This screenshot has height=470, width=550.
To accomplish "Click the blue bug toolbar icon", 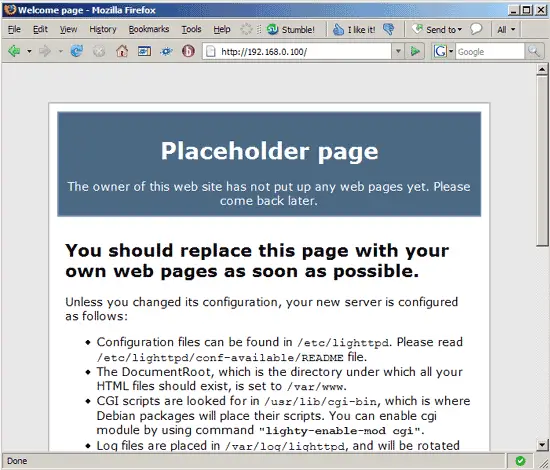I will point(166,52).
